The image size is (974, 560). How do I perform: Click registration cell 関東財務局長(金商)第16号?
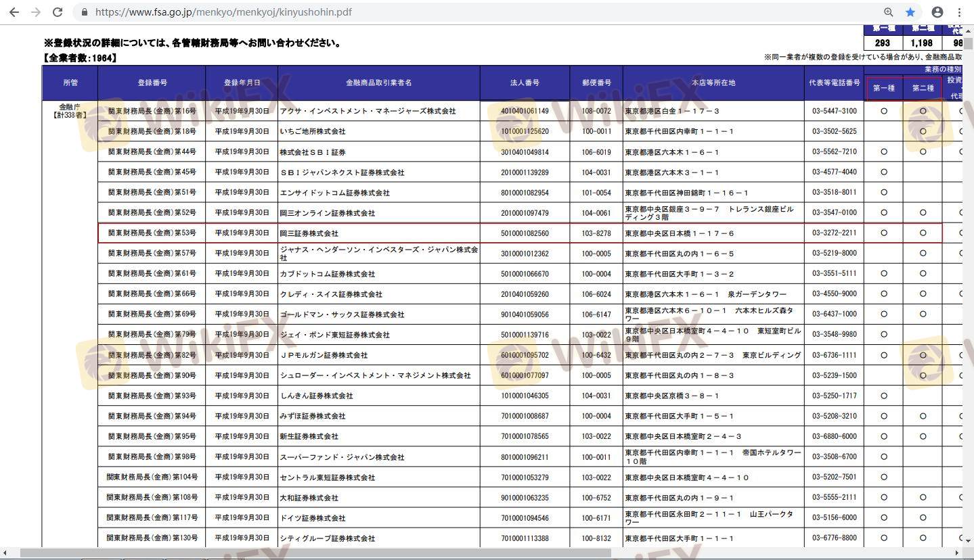152,111
